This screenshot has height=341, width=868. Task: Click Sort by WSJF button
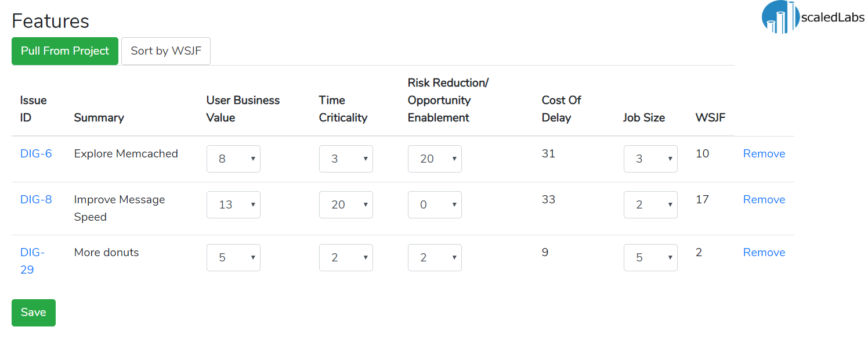[x=166, y=51]
